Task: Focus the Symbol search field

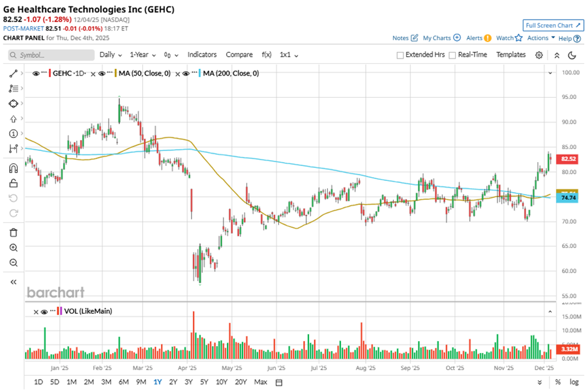Action: pyautogui.click(x=51, y=55)
